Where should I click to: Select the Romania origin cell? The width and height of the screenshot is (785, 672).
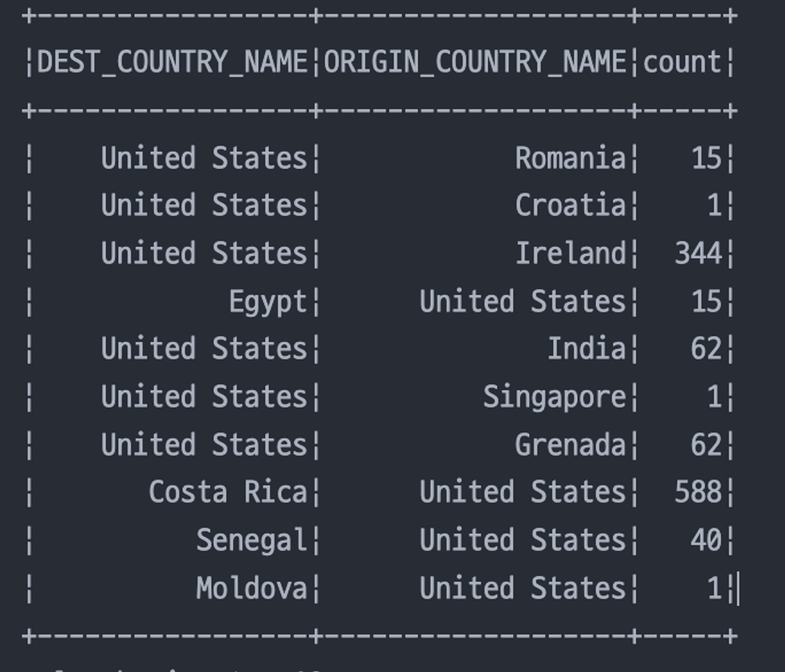pos(570,158)
